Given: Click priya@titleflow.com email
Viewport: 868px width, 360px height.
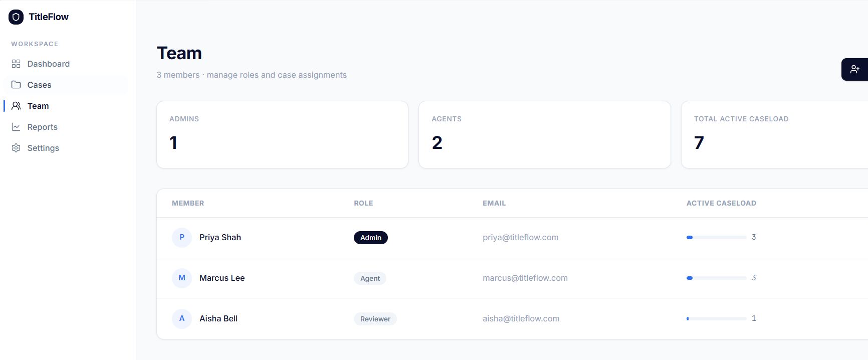Looking at the screenshot, I should pos(521,237).
